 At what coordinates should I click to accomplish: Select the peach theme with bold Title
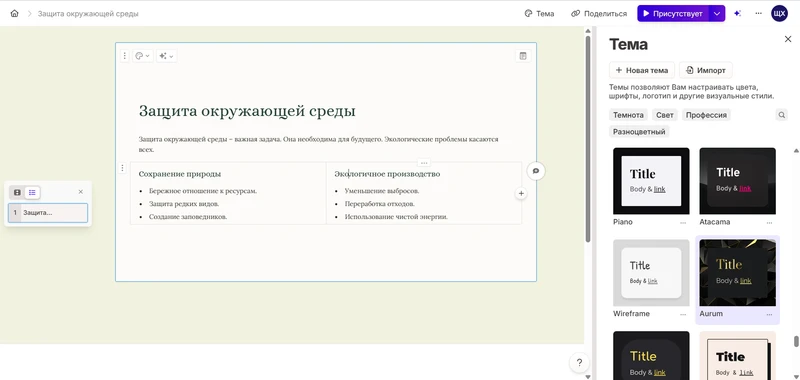coord(737,356)
